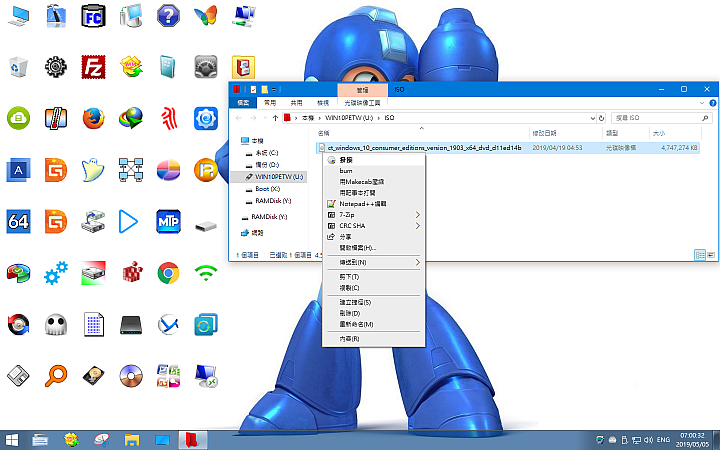The width and height of the screenshot is (720, 450).
Task: Click the red book taskbar icon
Action: pyautogui.click(x=192, y=440)
